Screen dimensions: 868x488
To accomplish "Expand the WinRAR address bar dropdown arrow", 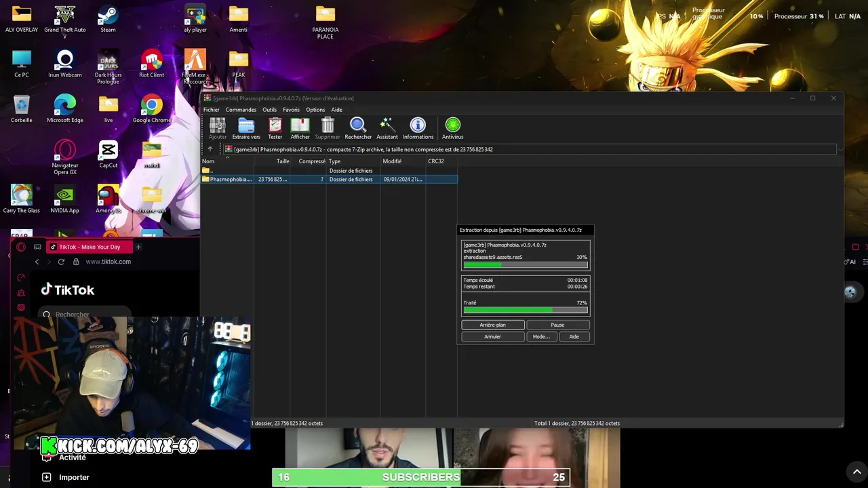I will point(840,149).
